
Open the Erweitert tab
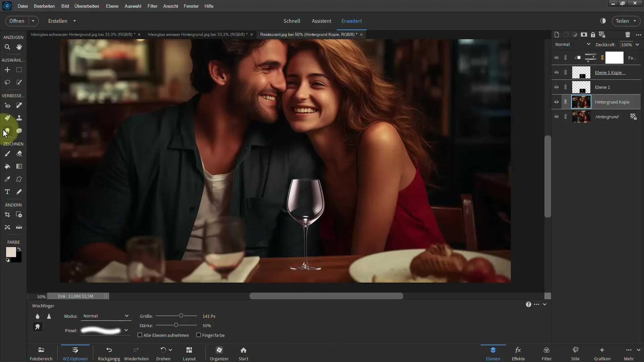351,21
